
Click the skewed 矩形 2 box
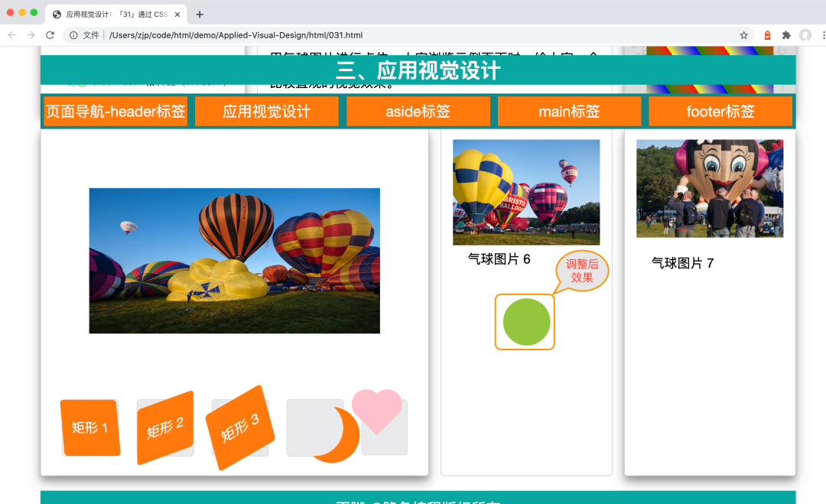[x=165, y=428]
